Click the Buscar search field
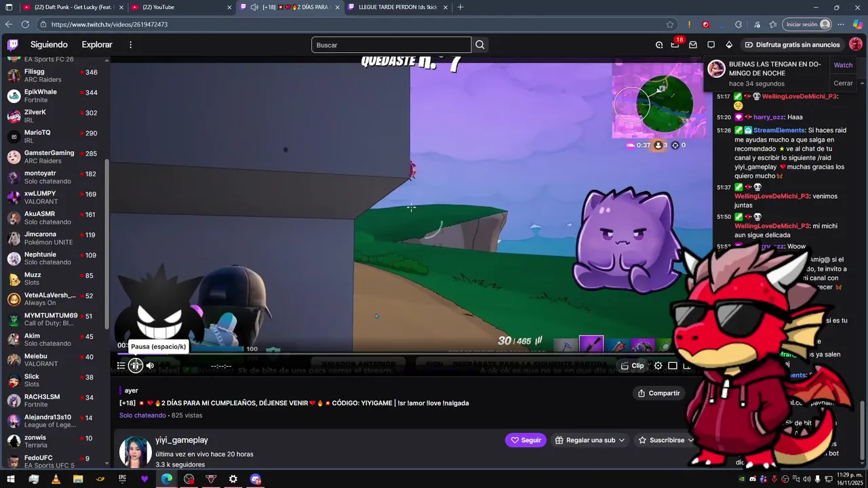The width and height of the screenshot is (868, 488). click(391, 45)
